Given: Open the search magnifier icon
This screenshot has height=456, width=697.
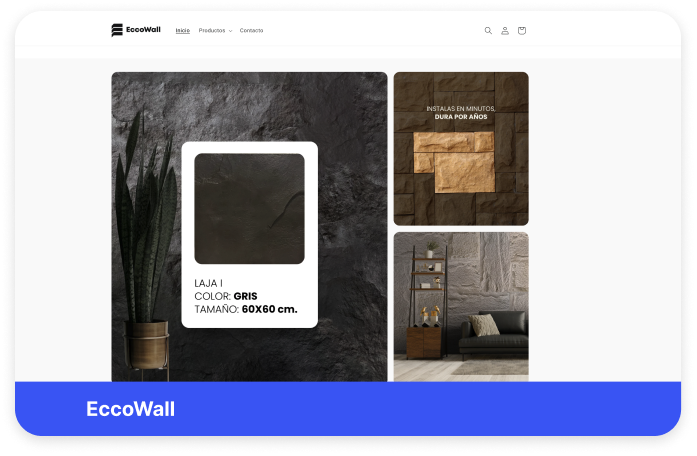Looking at the screenshot, I should (488, 31).
